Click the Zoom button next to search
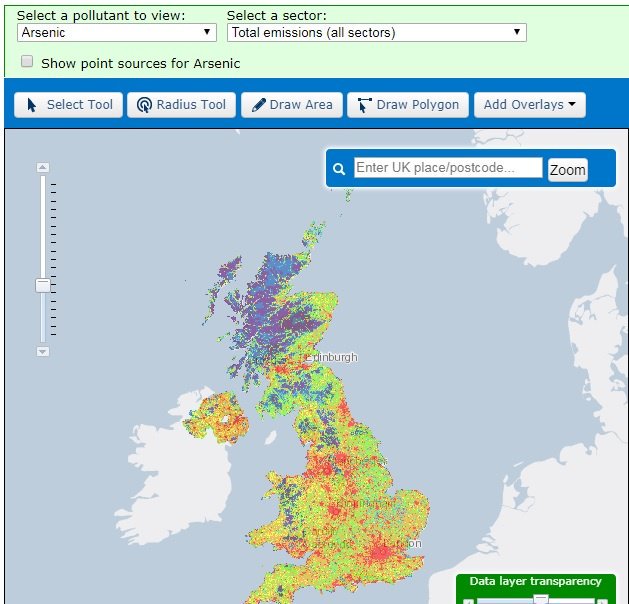The image size is (629, 604). (568, 170)
